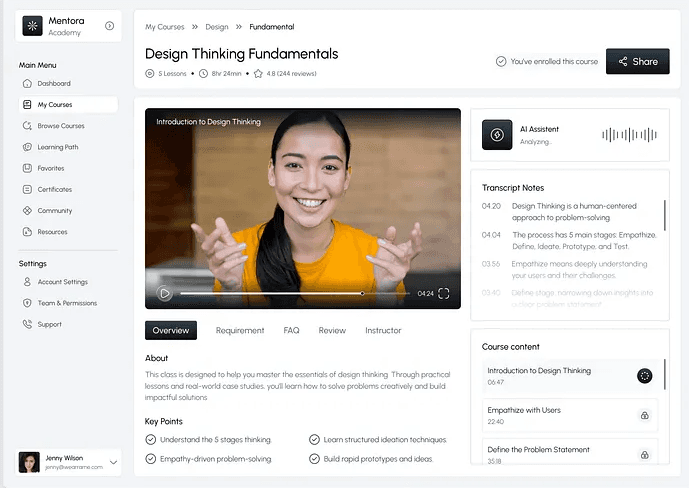
Task: Click the Design breadcrumb link
Action: (x=217, y=27)
